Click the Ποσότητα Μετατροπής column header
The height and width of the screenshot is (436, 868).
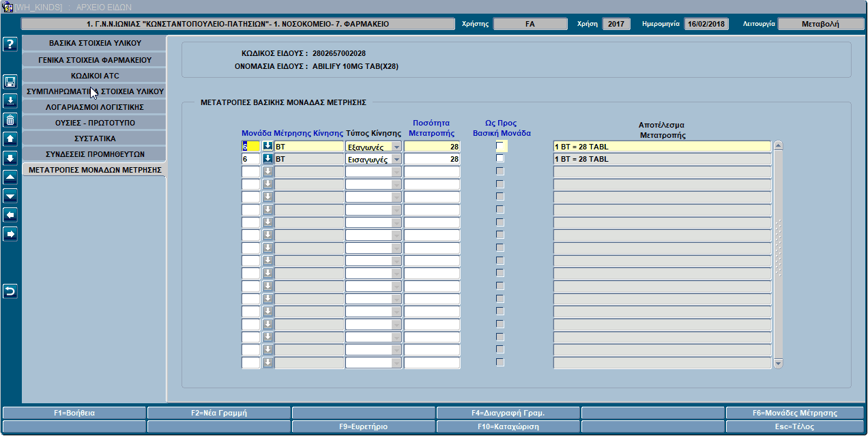tap(431, 128)
